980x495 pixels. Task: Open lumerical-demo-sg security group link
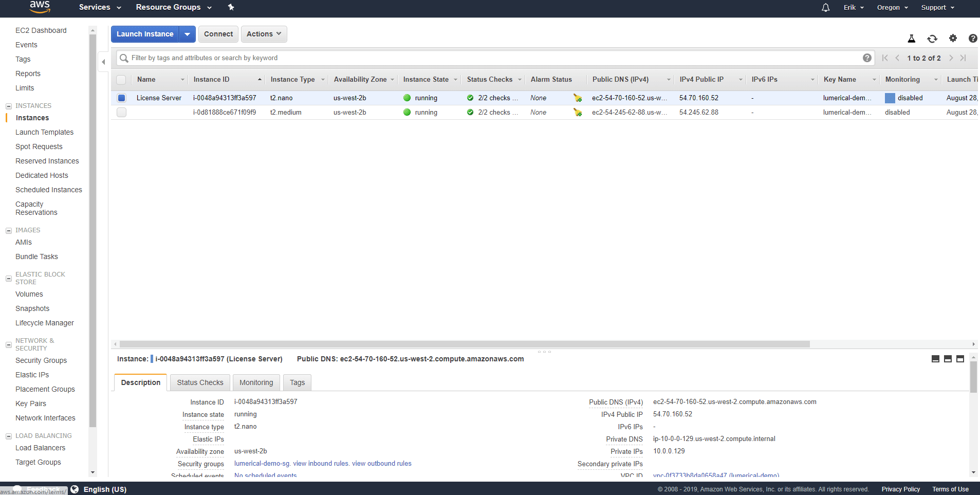(x=262, y=463)
